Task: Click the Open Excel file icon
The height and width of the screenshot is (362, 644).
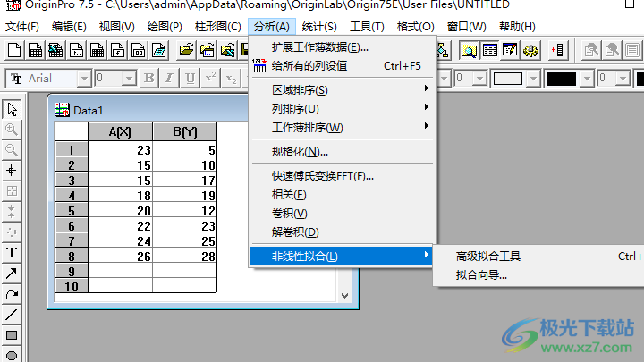Action: 227,50
